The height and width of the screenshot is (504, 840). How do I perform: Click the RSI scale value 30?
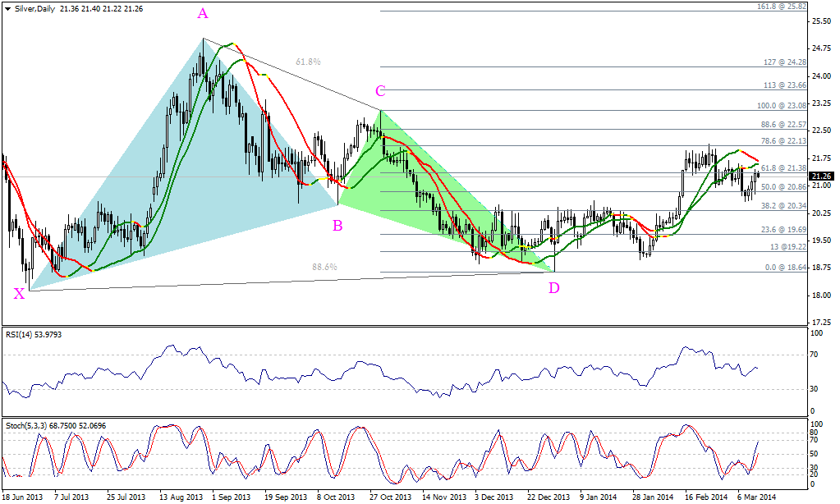click(814, 389)
